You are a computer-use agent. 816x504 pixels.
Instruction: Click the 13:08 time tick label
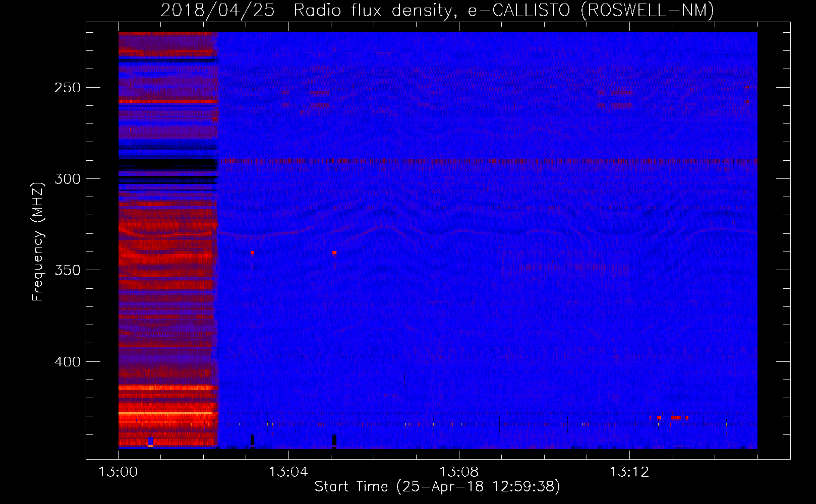tap(459, 472)
